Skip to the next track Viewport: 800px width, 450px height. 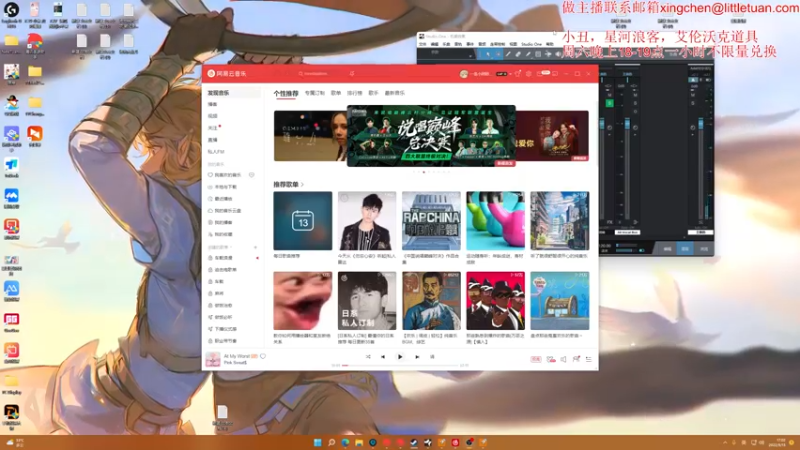pos(417,357)
